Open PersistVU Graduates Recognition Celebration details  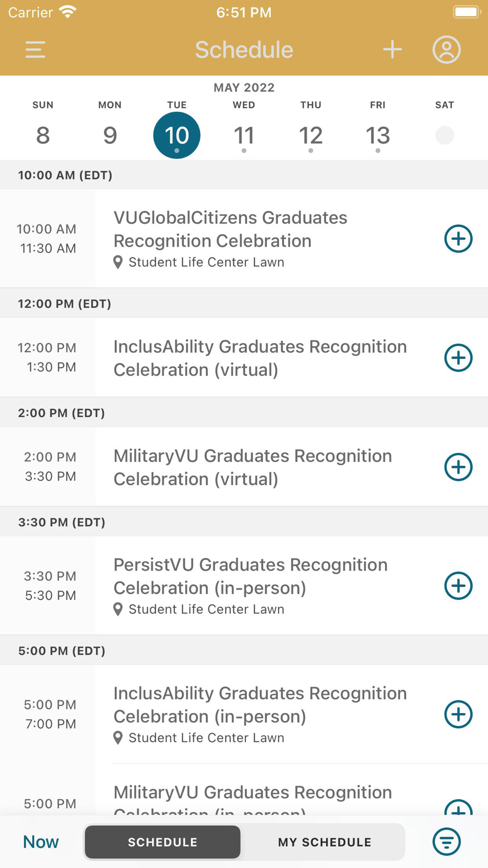tap(251, 576)
